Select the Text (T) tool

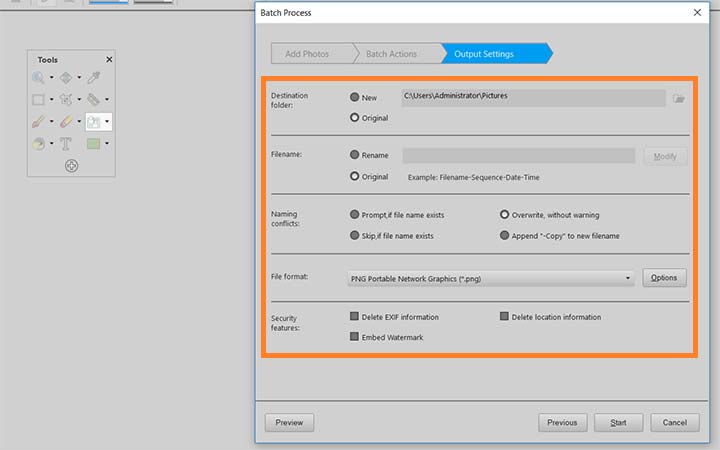66,144
